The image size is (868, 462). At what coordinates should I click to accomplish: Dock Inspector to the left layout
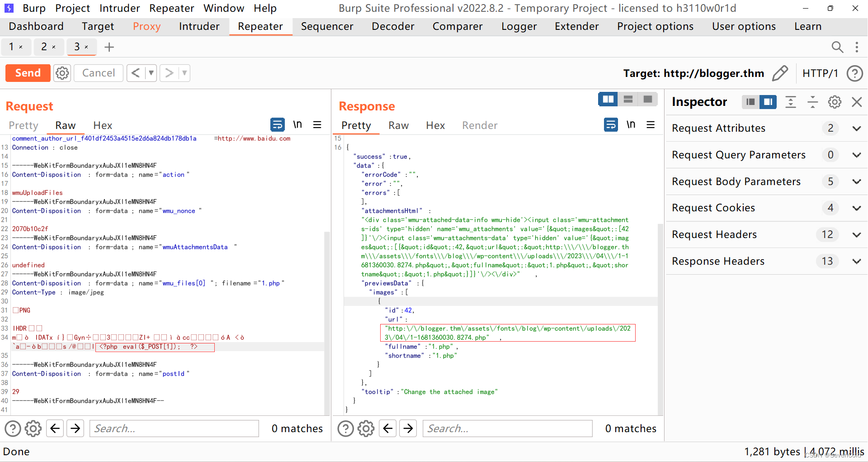click(750, 102)
